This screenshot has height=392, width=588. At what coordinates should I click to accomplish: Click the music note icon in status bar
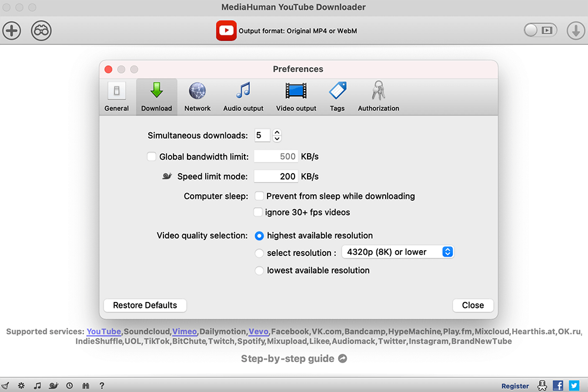[37, 386]
